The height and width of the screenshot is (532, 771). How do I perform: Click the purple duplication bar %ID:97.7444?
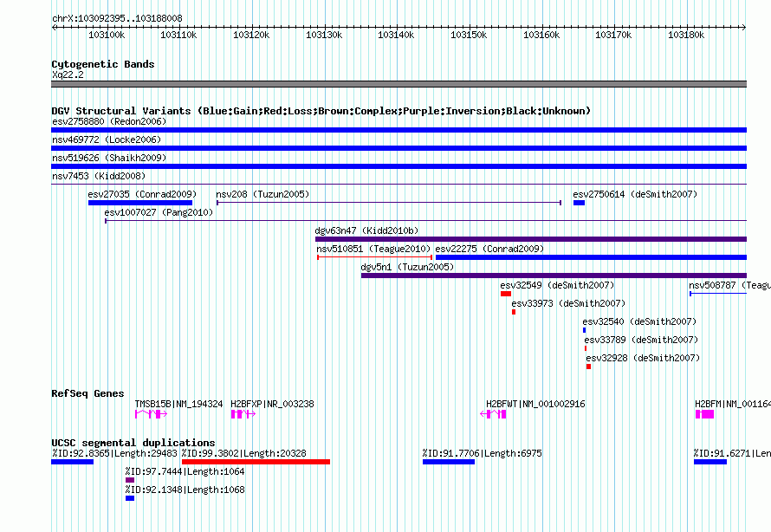tap(130, 480)
